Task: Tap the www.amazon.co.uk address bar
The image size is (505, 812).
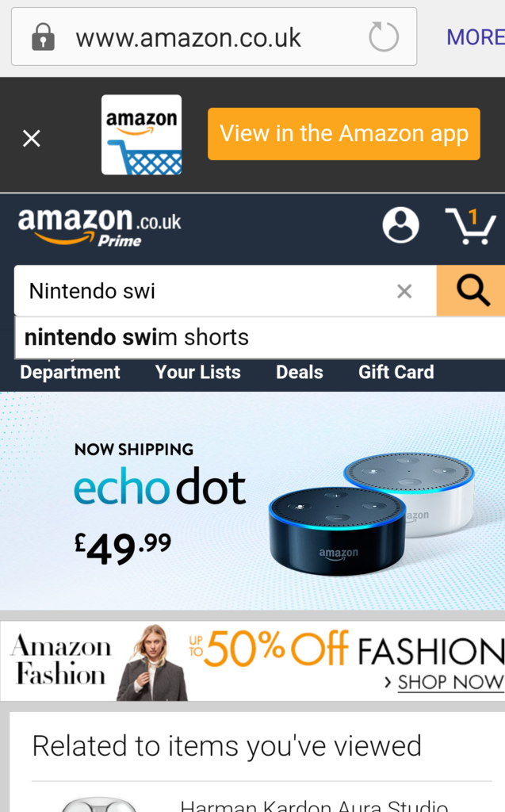Action: coord(214,36)
